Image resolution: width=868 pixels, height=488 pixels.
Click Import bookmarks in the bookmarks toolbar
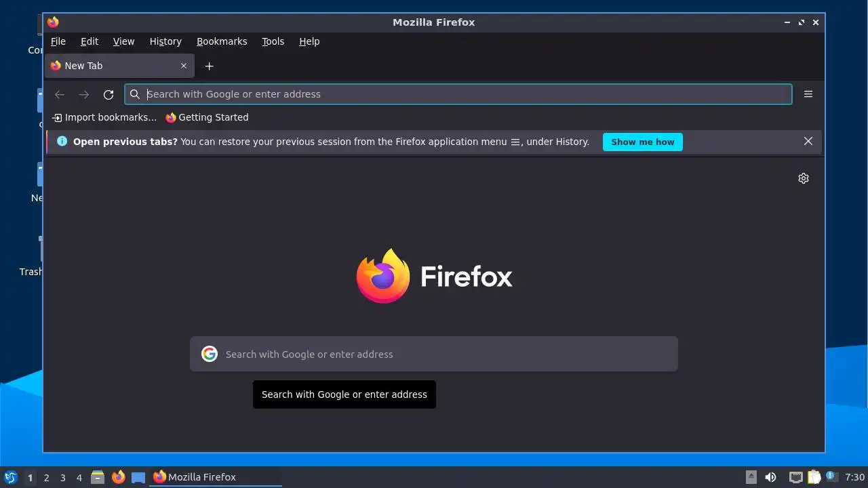coord(104,117)
